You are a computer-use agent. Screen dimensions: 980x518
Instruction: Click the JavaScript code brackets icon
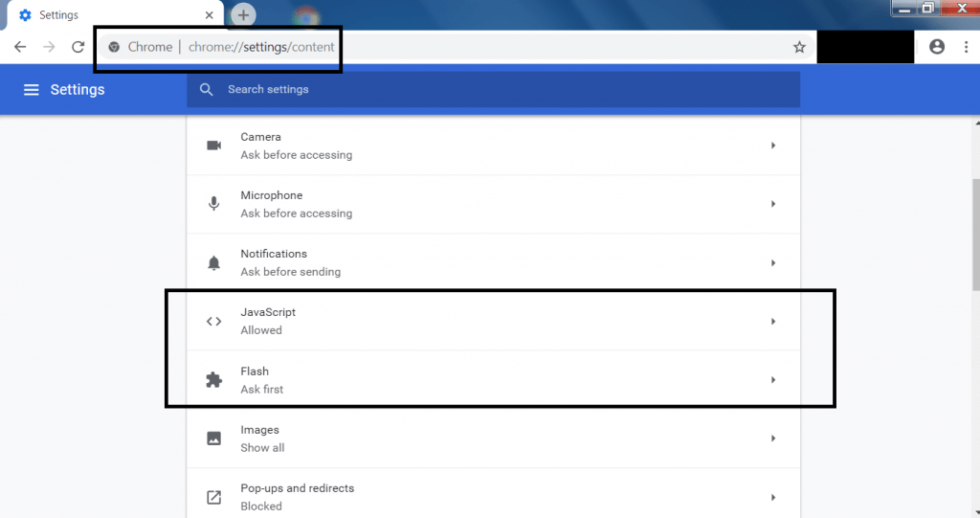click(213, 322)
